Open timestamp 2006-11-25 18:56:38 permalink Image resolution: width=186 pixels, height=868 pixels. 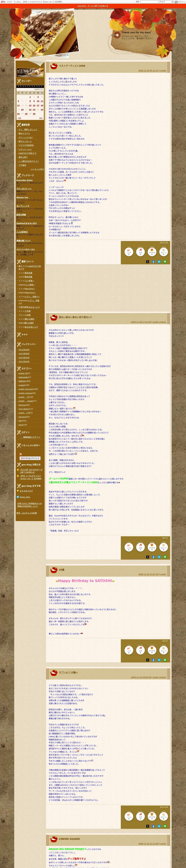[x=141, y=677]
